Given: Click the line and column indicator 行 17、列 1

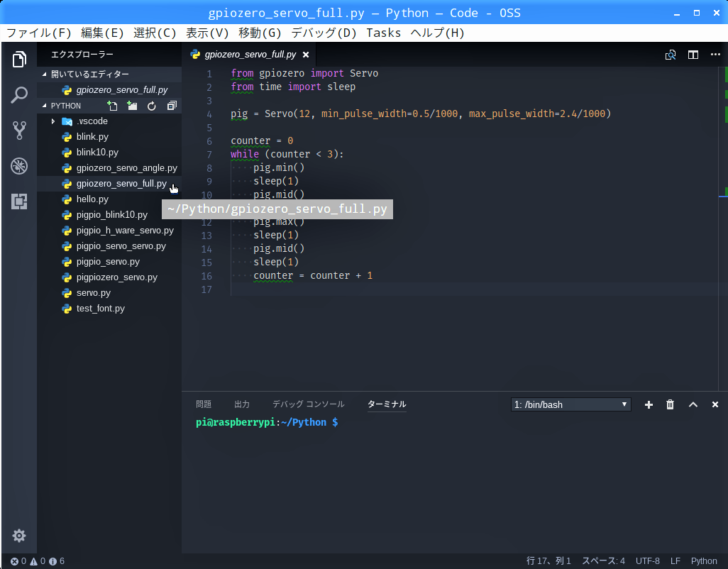Looking at the screenshot, I should pyautogui.click(x=548, y=561).
